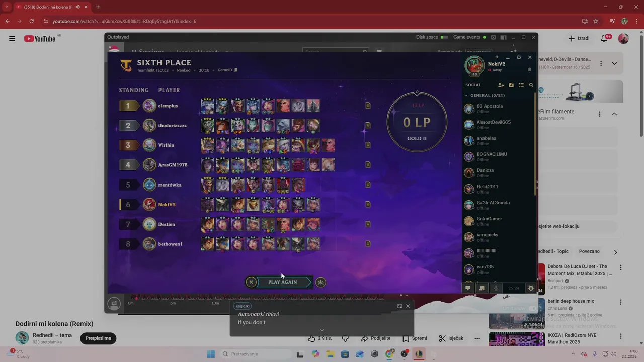Open chat window icon in League client
The width and height of the screenshot is (644, 362).
(468, 288)
